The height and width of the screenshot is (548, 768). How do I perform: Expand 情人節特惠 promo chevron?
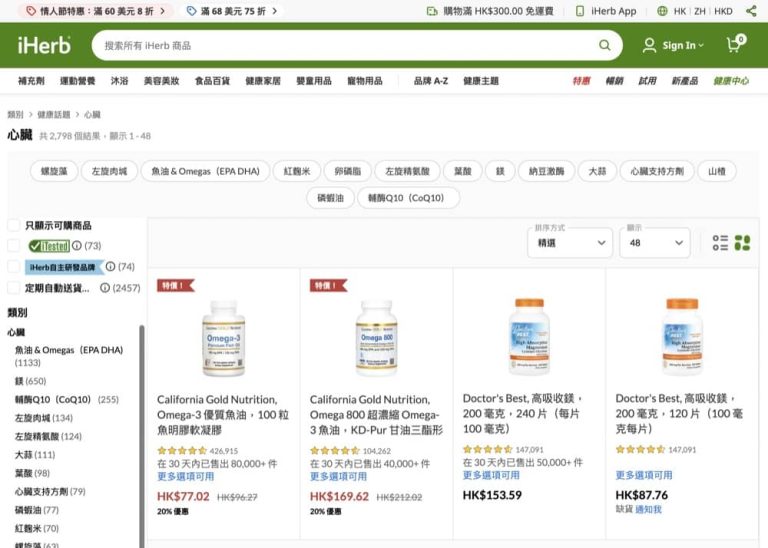click(x=163, y=11)
